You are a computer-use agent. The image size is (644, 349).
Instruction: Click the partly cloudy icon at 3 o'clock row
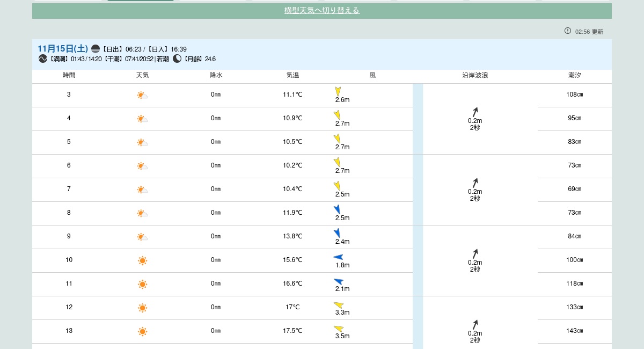coord(142,96)
